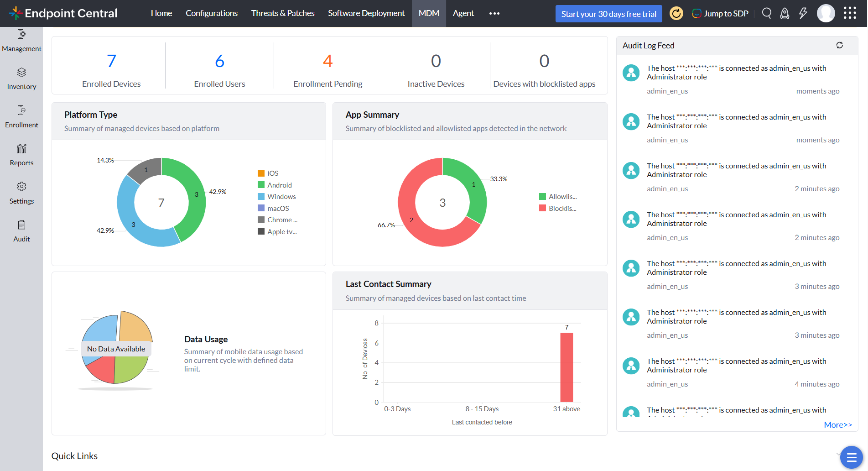
Task: Open the 0 Inactive Devices count
Action: (436, 61)
